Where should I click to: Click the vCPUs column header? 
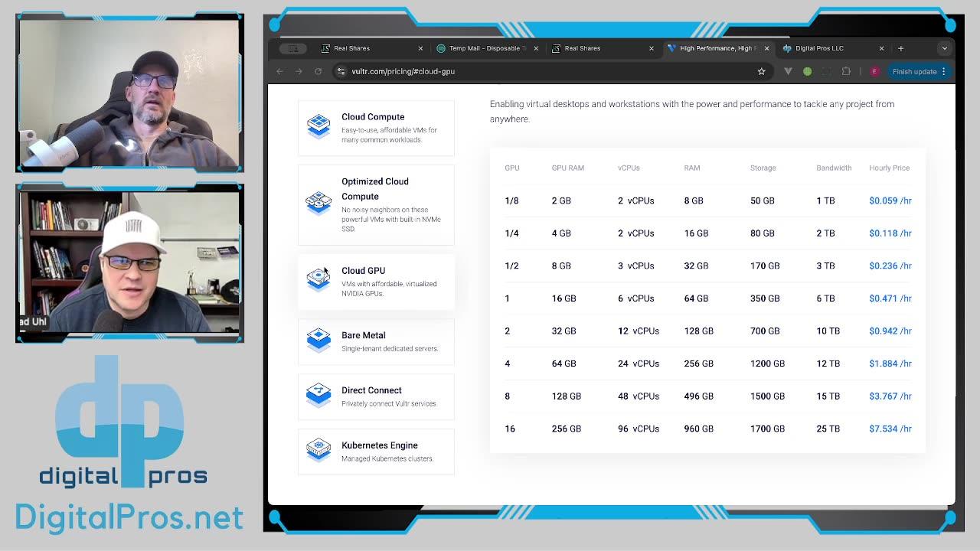coord(629,168)
